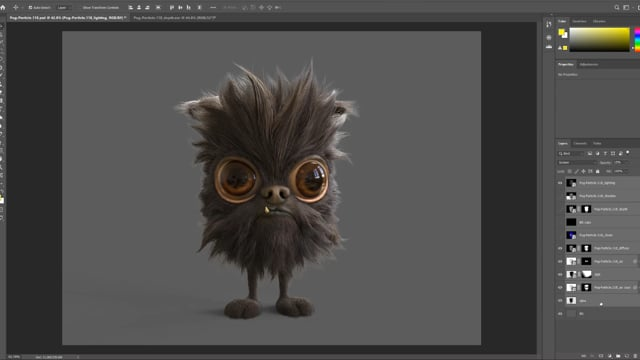Open the layer filter Kind dropdown

pyautogui.click(x=571, y=153)
